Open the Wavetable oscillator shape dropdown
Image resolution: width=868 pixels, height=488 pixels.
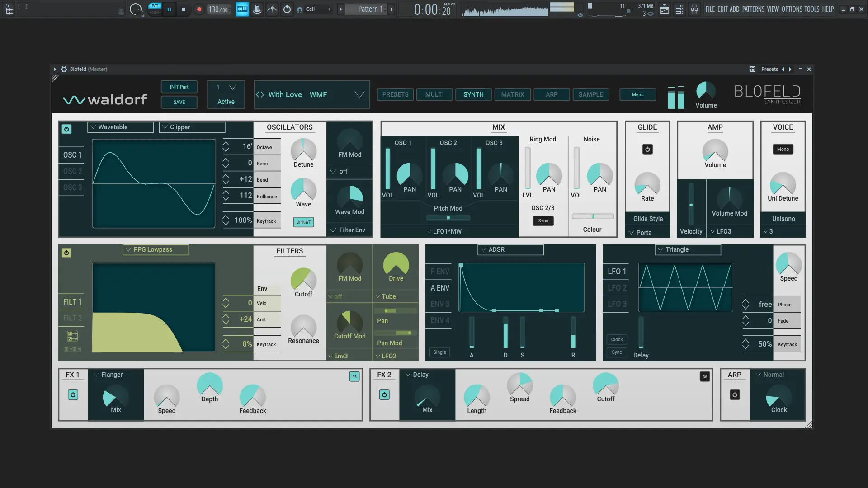tap(120, 127)
